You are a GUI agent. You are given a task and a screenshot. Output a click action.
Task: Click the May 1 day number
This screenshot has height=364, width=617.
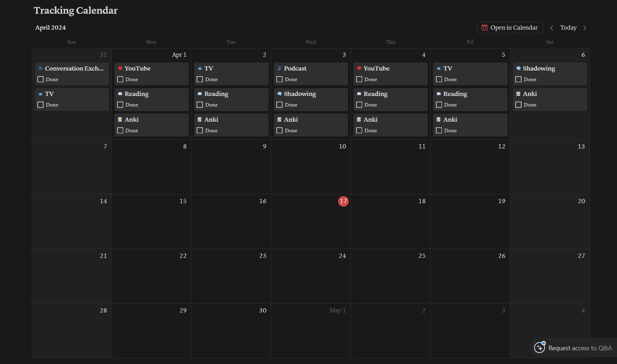click(337, 310)
